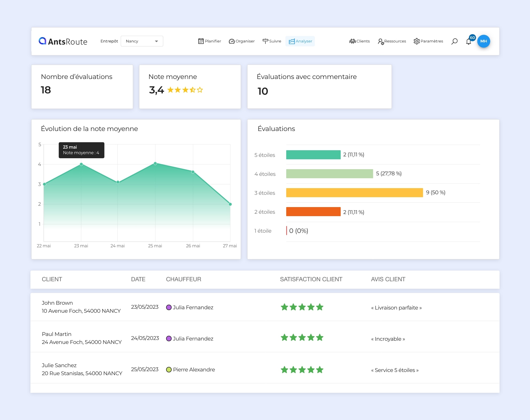The height and width of the screenshot is (420, 530).
Task: Click the orange 3 étoiles bar
Action: pyautogui.click(x=354, y=193)
